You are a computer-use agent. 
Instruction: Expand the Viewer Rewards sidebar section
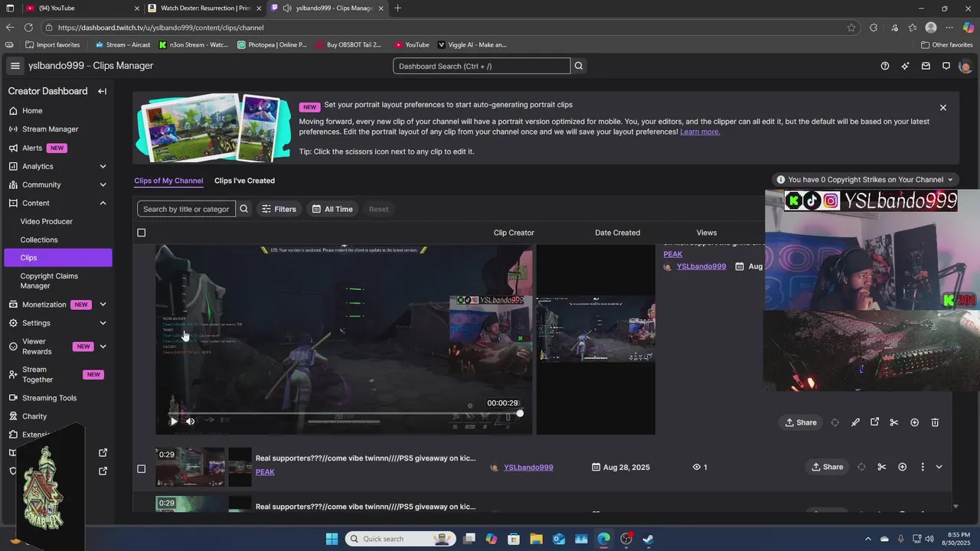point(103,347)
